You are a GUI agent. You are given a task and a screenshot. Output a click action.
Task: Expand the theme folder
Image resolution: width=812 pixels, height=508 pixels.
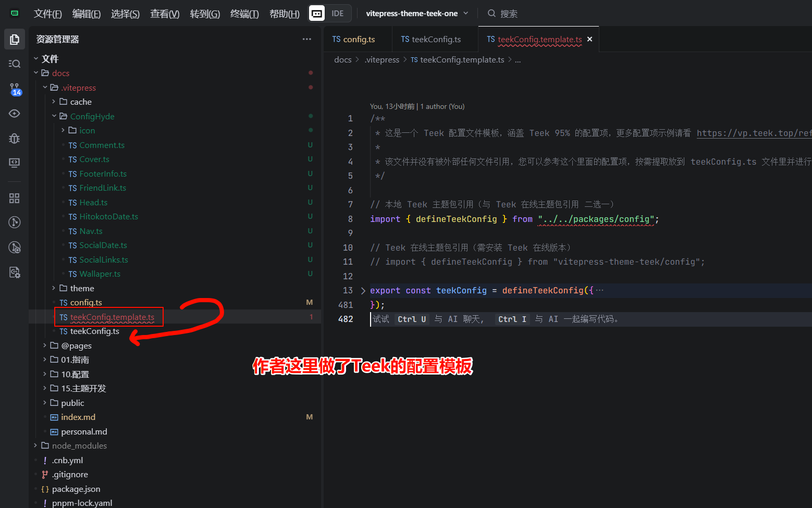click(x=54, y=288)
